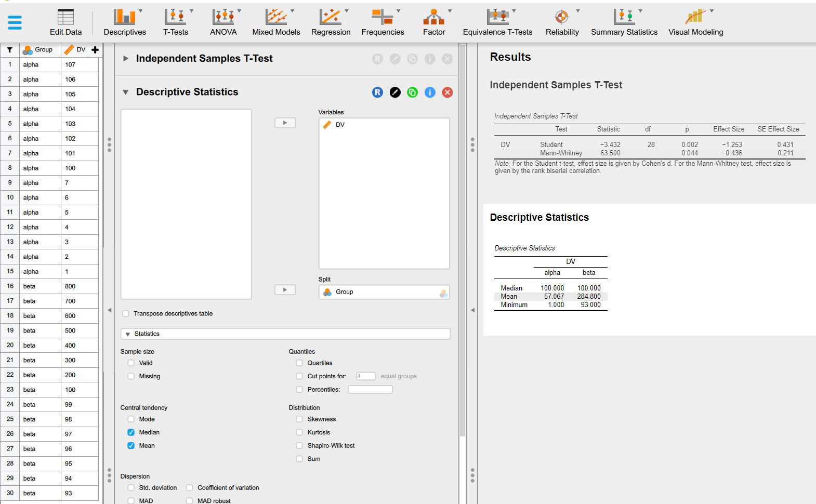Click the analysis panel vertical scrollbar
The width and height of the screenshot is (816, 504).
[463, 239]
